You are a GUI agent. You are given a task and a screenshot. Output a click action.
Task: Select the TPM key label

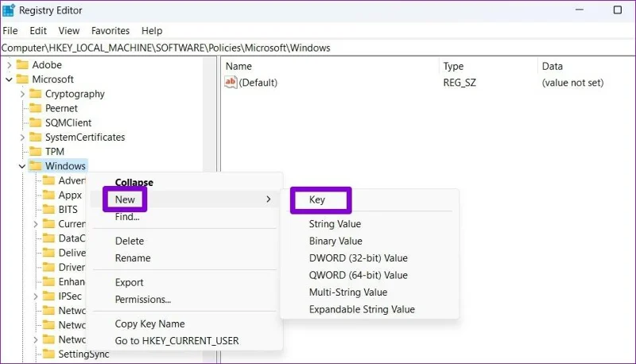55,152
